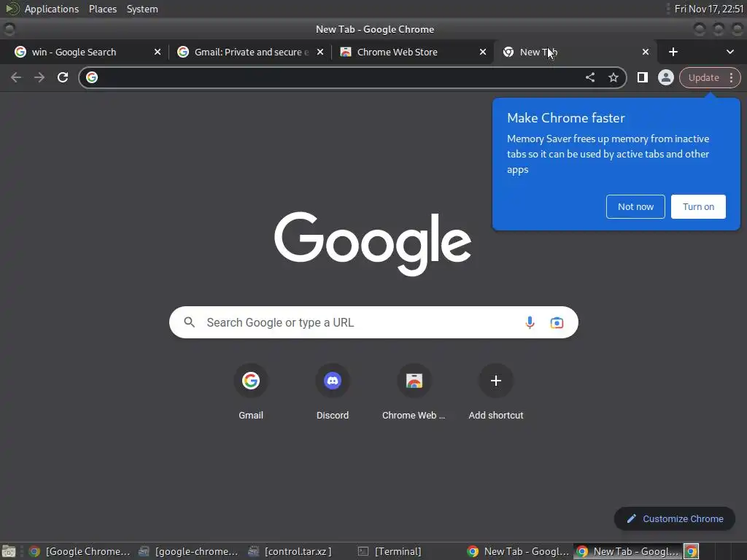Click the clock showing Fri Nov 17
747x560 pixels.
[x=708, y=9]
